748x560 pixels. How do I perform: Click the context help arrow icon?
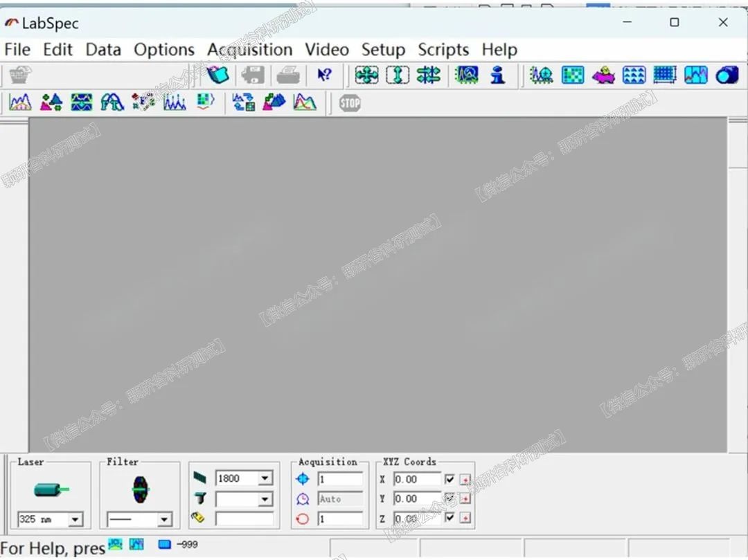click(x=326, y=74)
